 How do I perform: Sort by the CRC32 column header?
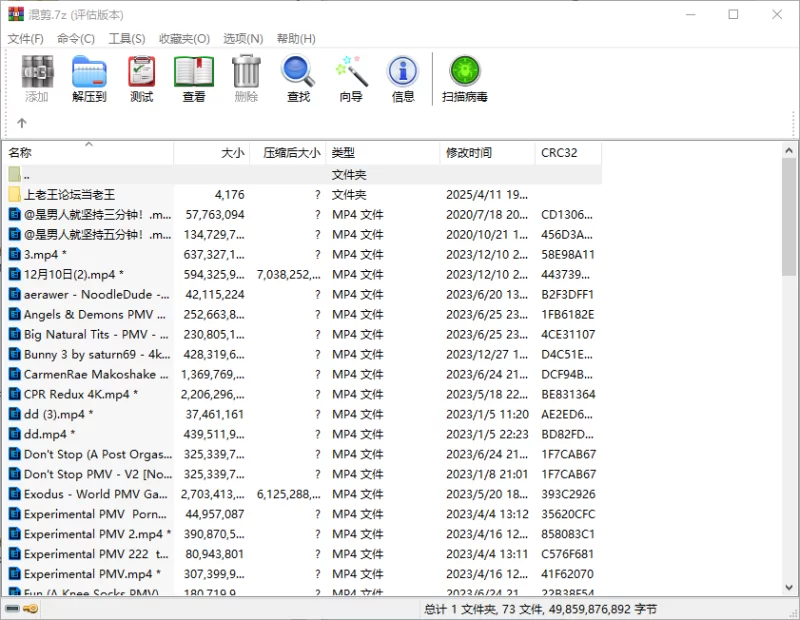(x=568, y=153)
